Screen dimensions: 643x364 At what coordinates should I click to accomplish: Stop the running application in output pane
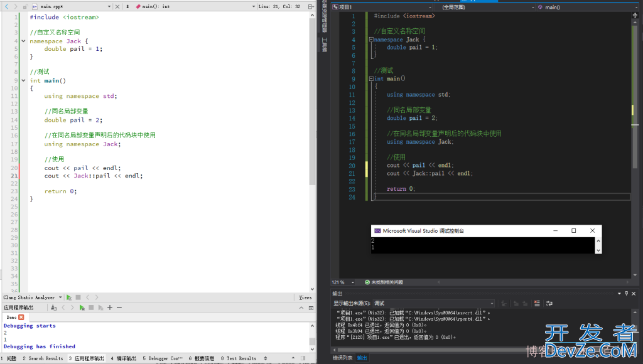tap(91, 308)
